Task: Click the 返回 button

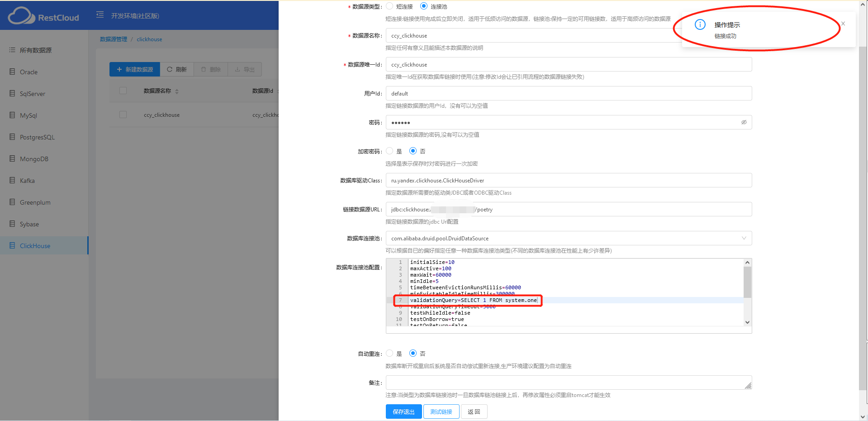Action: pyautogui.click(x=474, y=411)
